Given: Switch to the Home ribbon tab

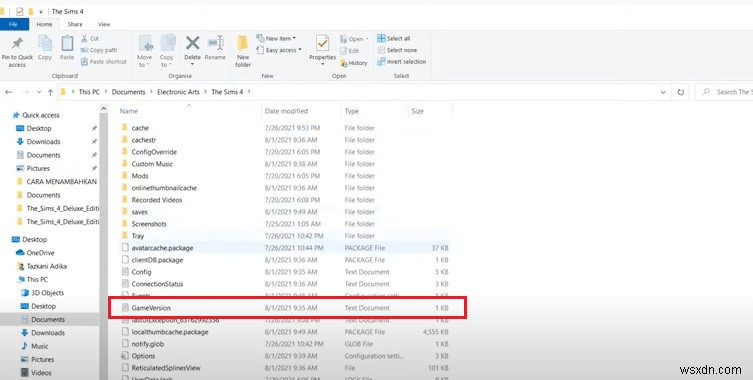Looking at the screenshot, I should [44, 24].
